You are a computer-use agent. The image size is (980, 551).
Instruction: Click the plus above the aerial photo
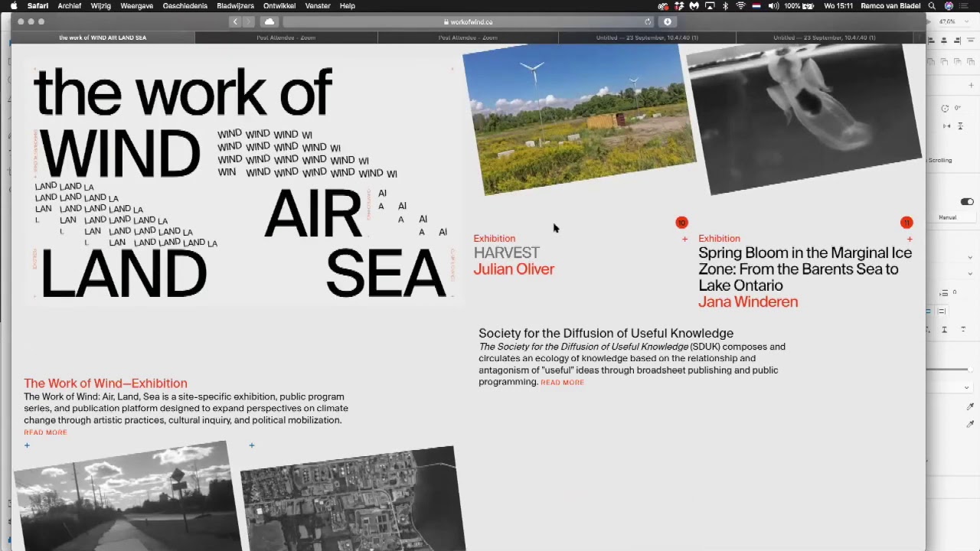(251, 445)
